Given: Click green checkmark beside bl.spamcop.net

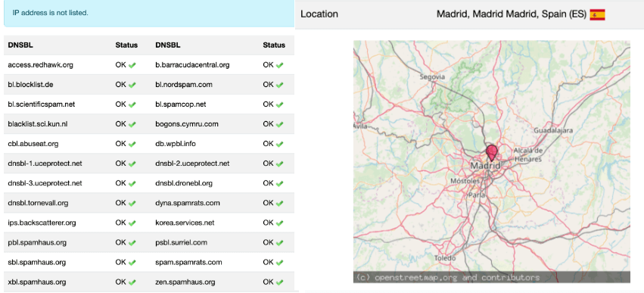Looking at the screenshot, I should click(x=279, y=104).
